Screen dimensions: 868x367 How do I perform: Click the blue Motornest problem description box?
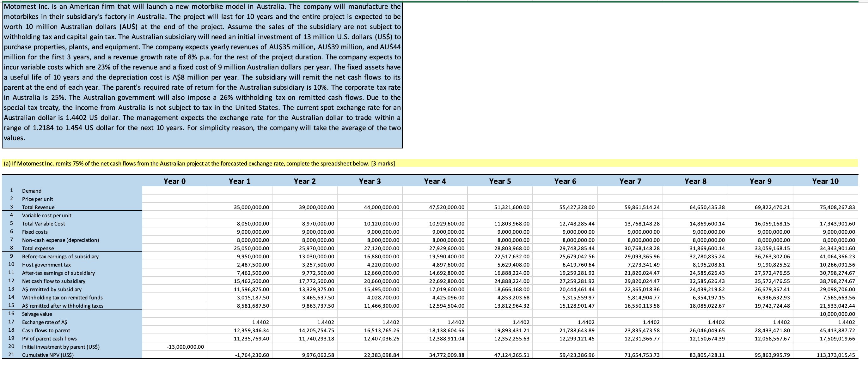coord(202,74)
